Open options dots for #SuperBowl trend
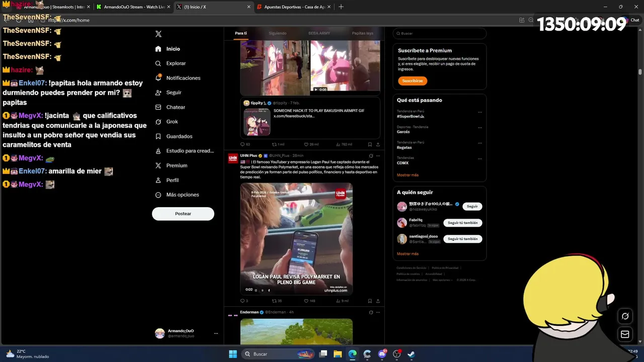Image resolution: width=644 pixels, height=362 pixels. tap(480, 112)
